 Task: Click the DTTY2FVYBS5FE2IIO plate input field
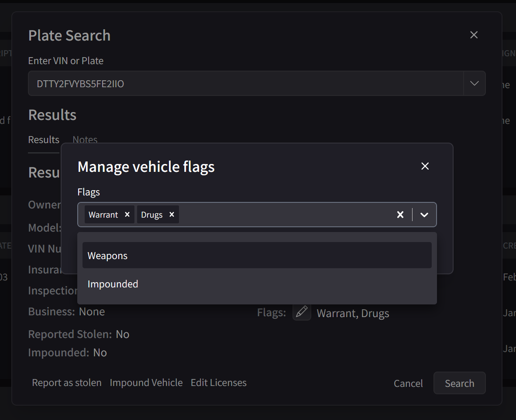point(218,83)
